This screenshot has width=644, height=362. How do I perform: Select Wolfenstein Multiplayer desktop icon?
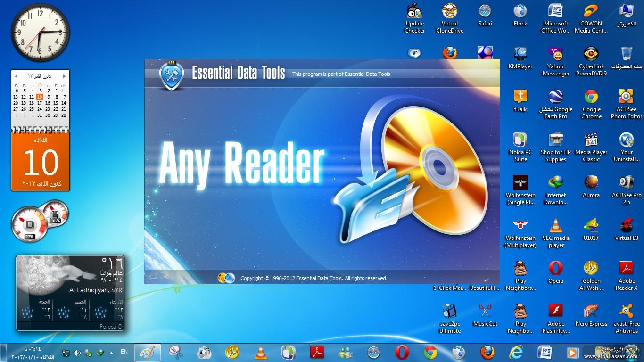click(520, 233)
